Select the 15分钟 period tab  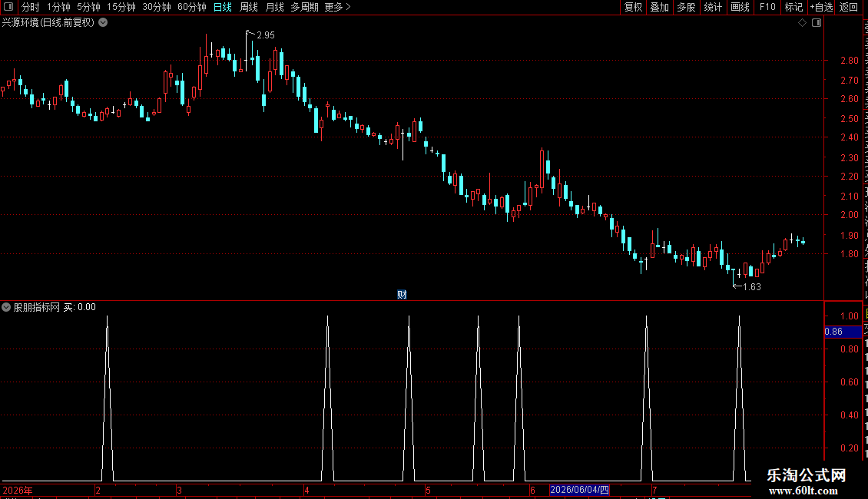coord(121,7)
